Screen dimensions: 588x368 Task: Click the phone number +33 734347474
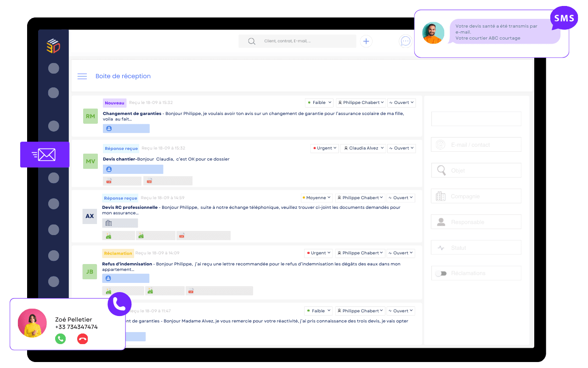coord(76,327)
